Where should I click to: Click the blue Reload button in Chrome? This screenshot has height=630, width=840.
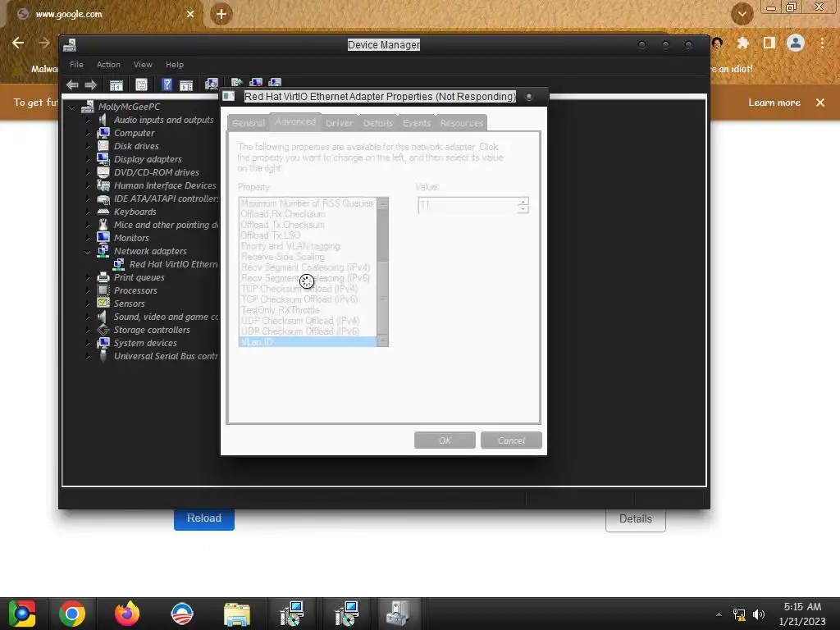204,518
